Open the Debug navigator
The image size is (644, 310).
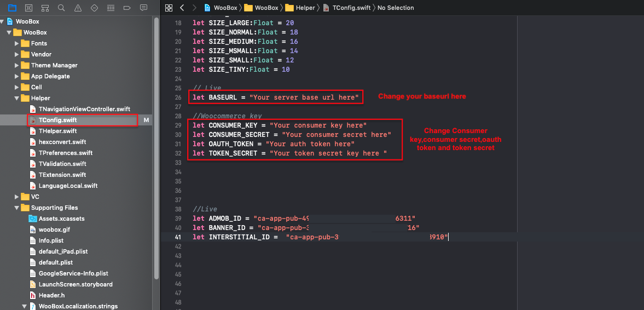tap(111, 8)
